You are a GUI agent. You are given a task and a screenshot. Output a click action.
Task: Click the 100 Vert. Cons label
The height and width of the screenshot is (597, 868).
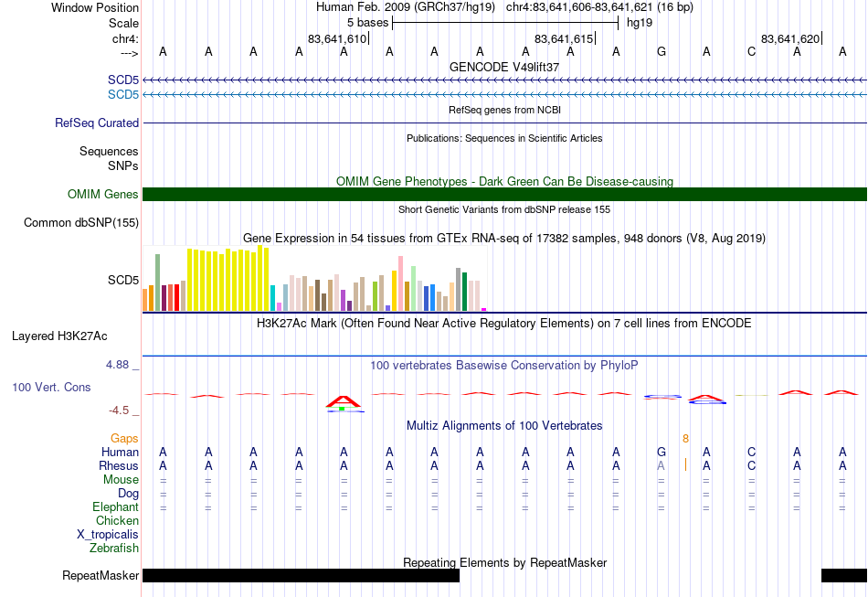pos(51,387)
